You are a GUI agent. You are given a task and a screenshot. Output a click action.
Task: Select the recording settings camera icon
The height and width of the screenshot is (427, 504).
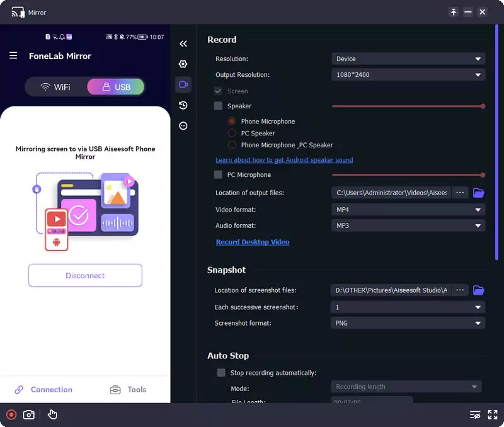click(183, 84)
